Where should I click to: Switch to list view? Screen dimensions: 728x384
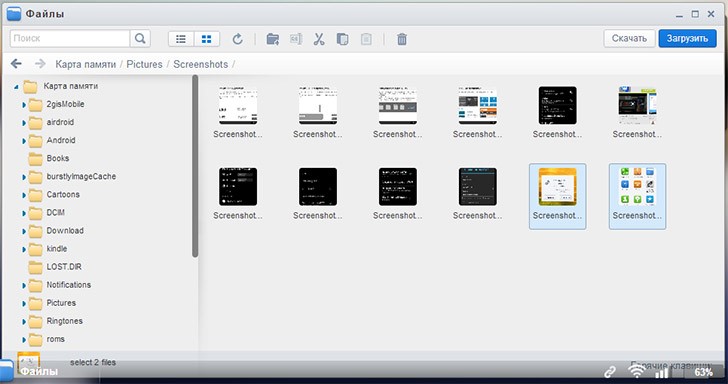pyautogui.click(x=181, y=39)
